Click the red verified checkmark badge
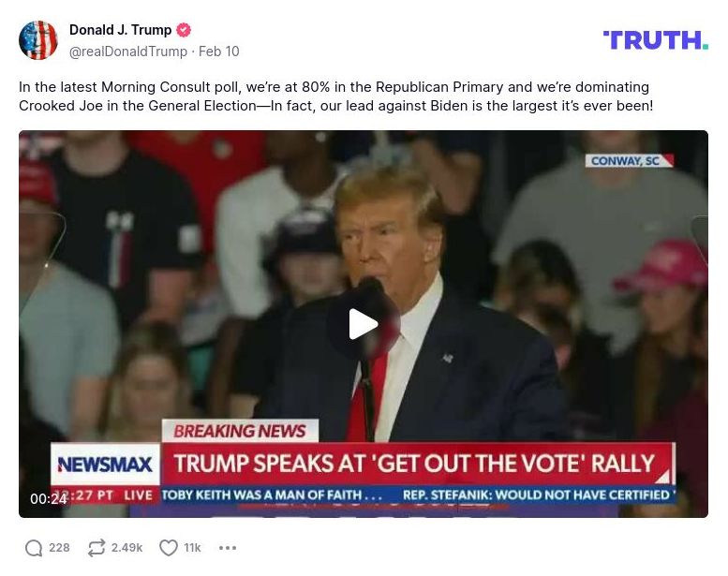The height and width of the screenshot is (576, 728). click(x=184, y=30)
